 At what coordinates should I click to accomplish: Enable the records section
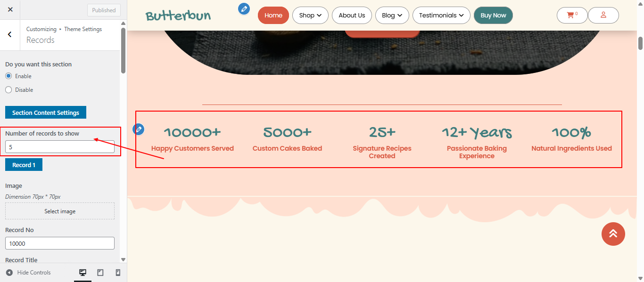[x=8, y=76]
